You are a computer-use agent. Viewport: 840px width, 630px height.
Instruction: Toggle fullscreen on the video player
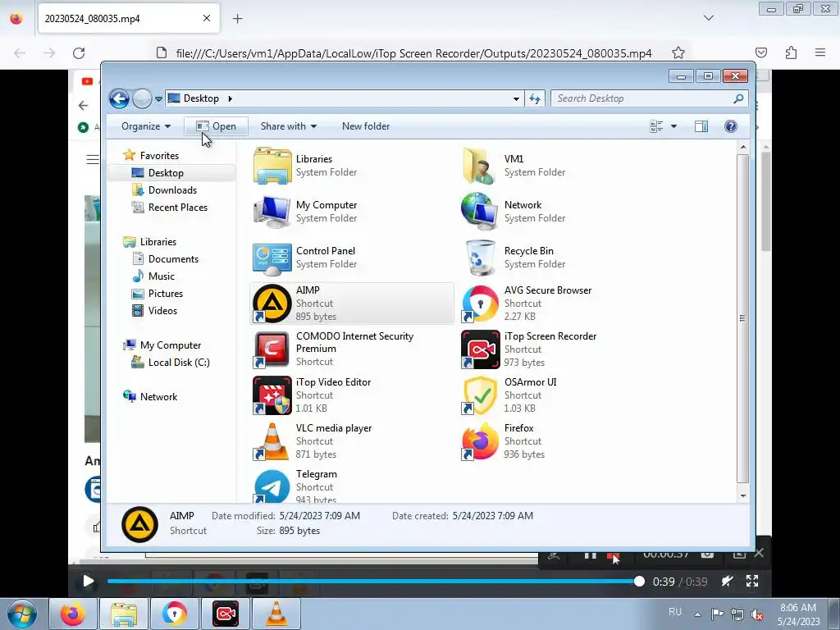tap(752, 582)
